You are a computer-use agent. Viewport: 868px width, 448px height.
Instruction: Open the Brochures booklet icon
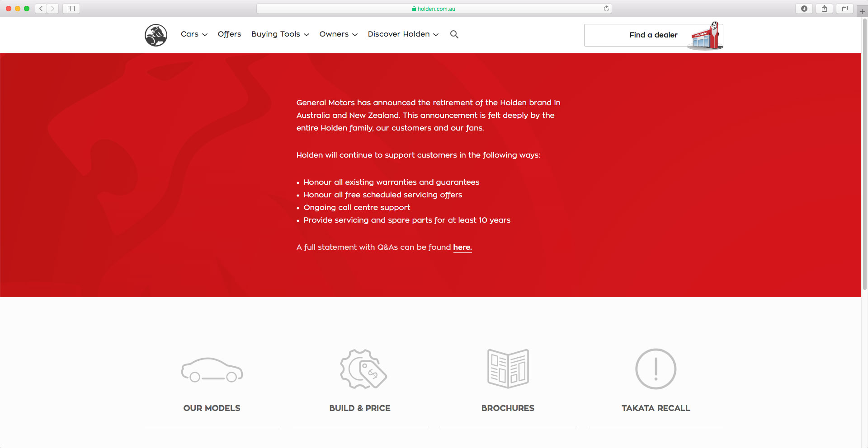(508, 369)
